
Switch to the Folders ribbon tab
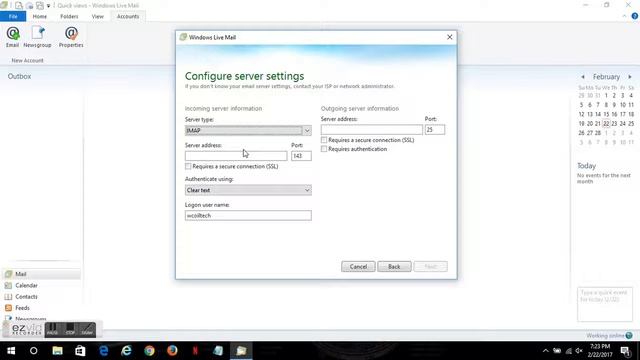[69, 16]
